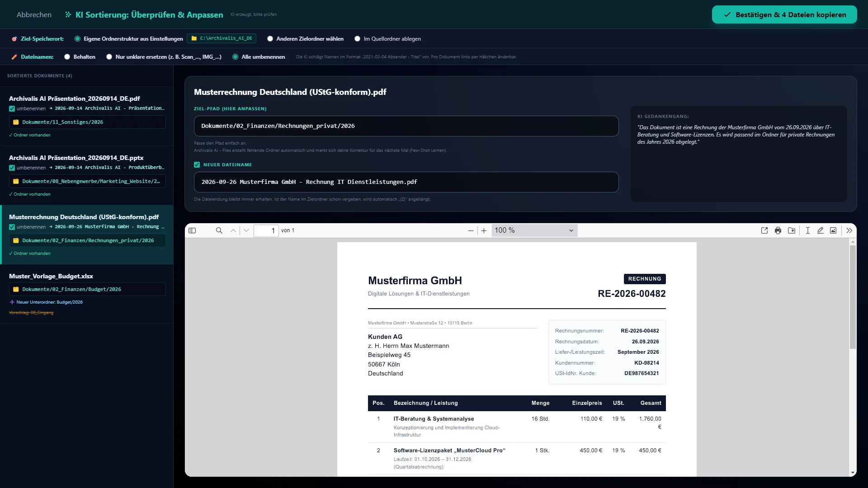868x488 pixels.
Task: Zoom in with the plus icon
Action: [484, 230]
